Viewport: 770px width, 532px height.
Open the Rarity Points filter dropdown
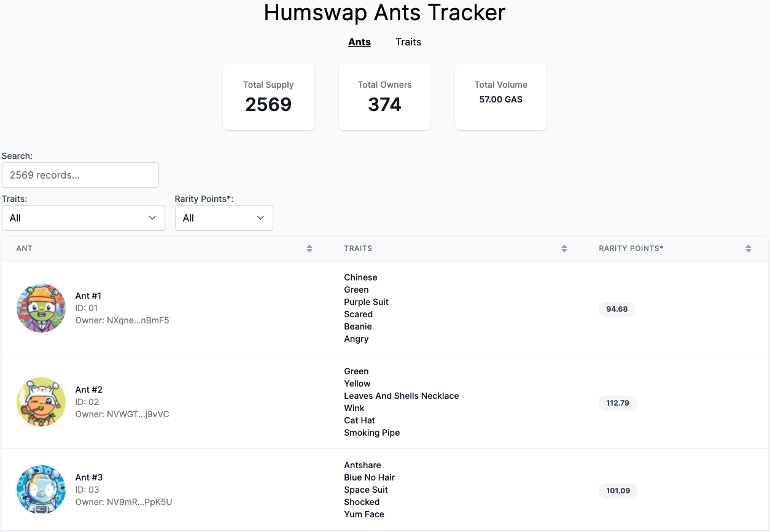(x=224, y=218)
